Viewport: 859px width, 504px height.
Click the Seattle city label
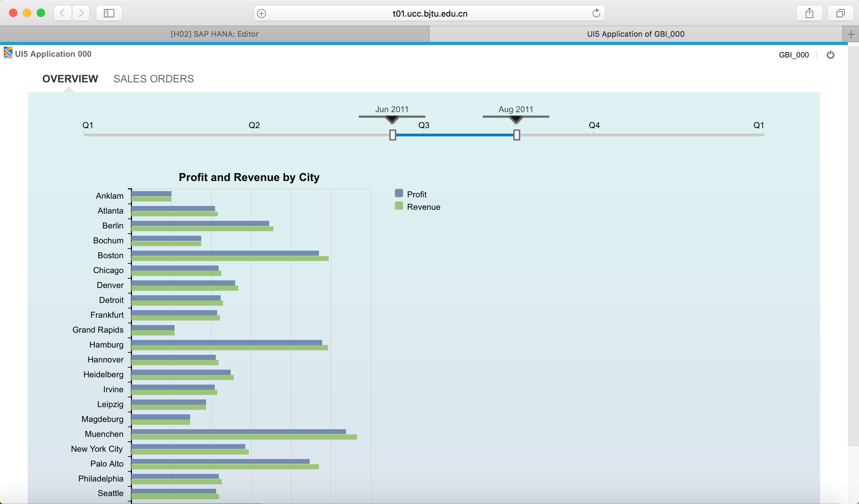point(110,493)
